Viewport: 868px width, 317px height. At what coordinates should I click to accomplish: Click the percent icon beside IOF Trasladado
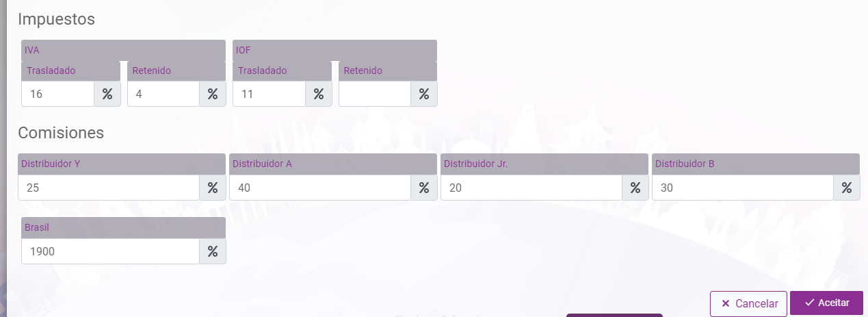pos(319,94)
